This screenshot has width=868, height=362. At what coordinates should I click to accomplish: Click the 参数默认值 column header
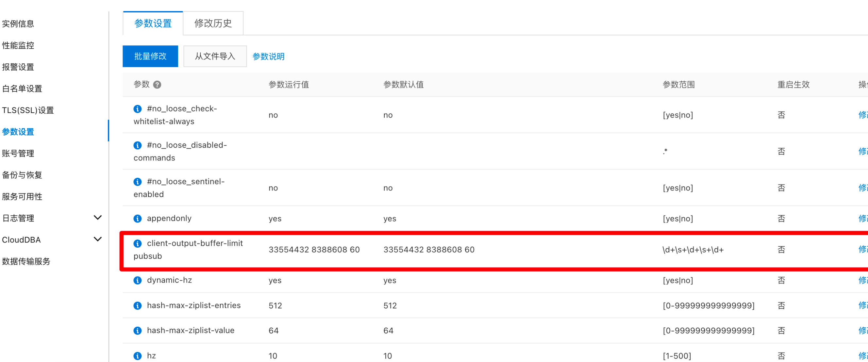[403, 85]
